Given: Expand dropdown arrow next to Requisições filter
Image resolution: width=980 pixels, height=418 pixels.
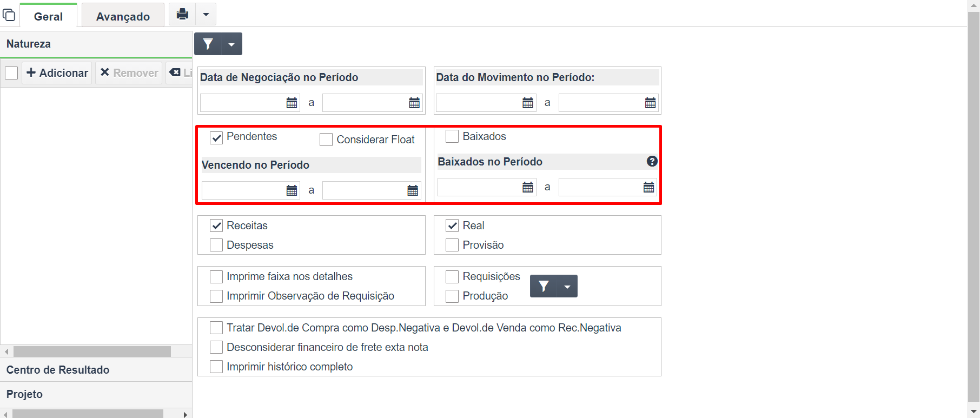Looking at the screenshot, I should pos(567,287).
